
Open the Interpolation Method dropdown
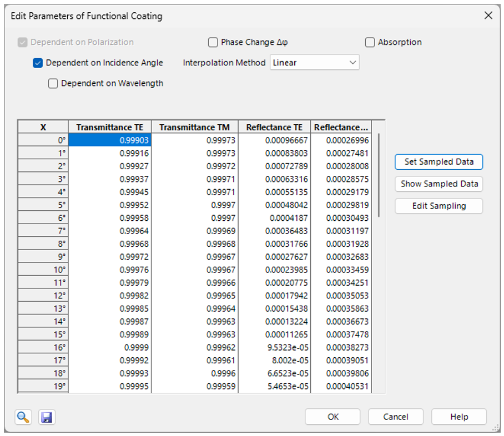point(314,62)
